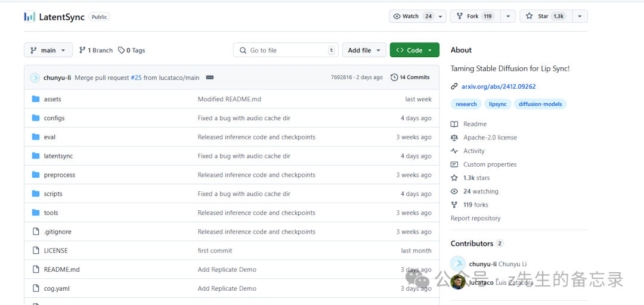
Task: Open the green Code dropdown
Action: [x=414, y=50]
